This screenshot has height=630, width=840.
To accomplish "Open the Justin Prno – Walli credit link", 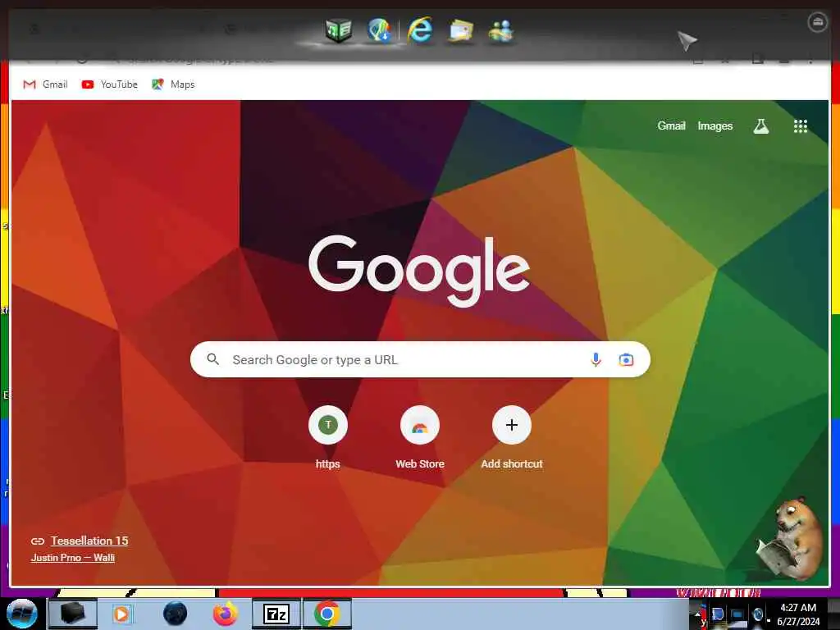I will [73, 558].
